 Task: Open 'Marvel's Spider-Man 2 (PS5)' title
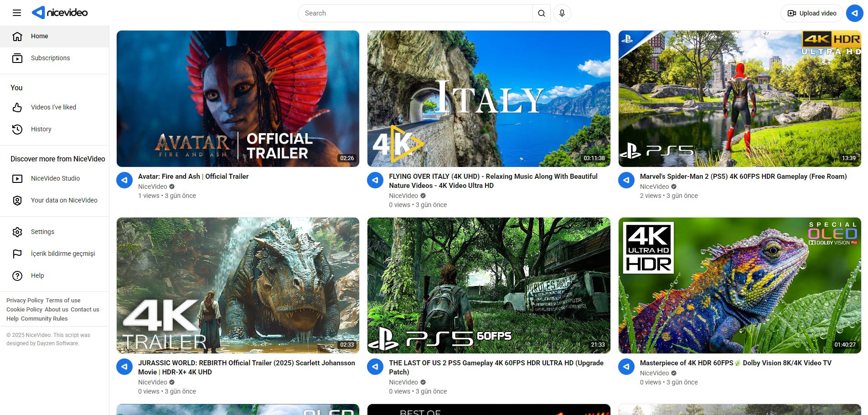[x=744, y=176]
